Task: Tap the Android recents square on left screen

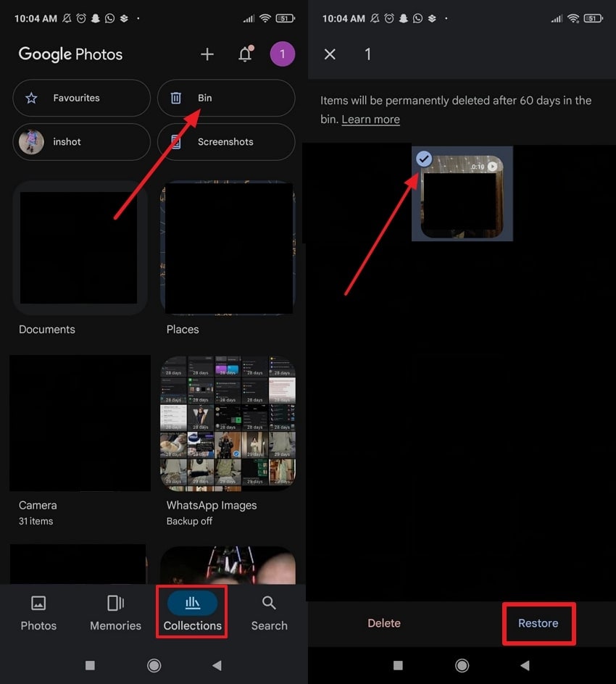Action: pos(90,665)
